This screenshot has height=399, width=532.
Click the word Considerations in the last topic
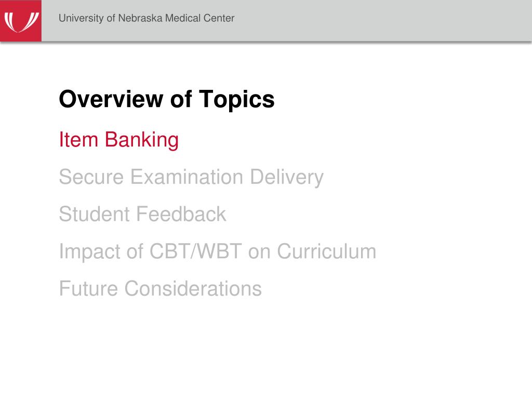(x=193, y=289)
